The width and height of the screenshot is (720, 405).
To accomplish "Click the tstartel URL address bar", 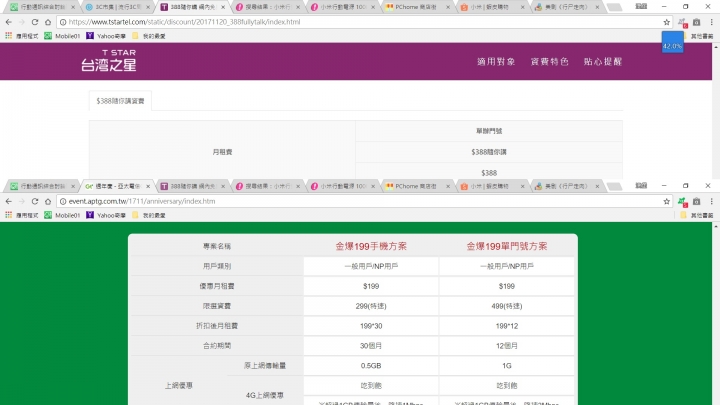I will point(365,22).
